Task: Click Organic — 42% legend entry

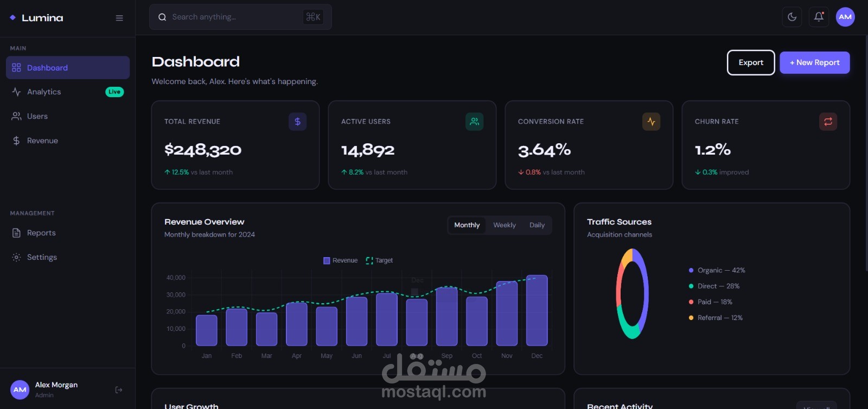Action: [x=717, y=270]
